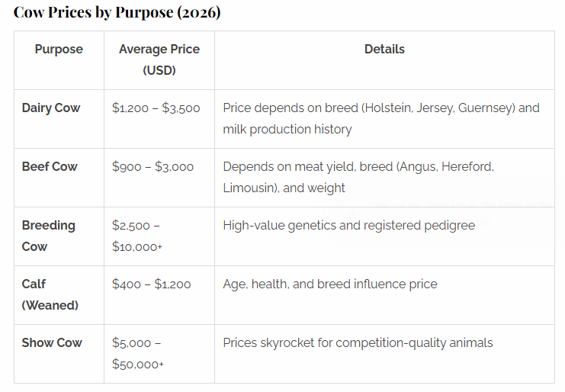Click the '$2,500 – $10,000+' price cell
Screen dimensions: 565x392
click(x=137, y=236)
